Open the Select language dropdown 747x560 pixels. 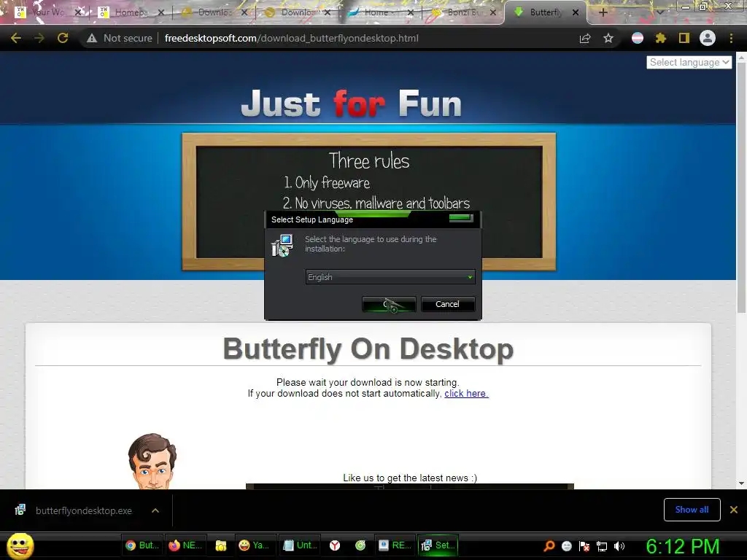pyautogui.click(x=689, y=63)
